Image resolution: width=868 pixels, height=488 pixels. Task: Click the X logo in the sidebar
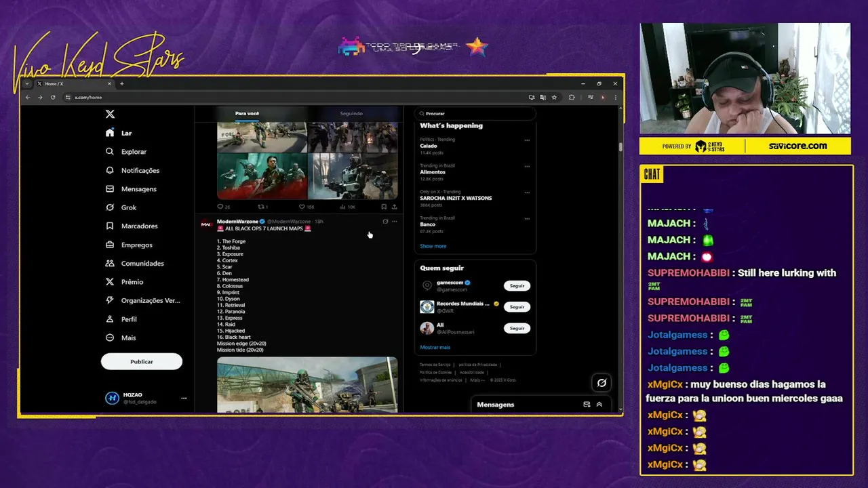[110, 114]
